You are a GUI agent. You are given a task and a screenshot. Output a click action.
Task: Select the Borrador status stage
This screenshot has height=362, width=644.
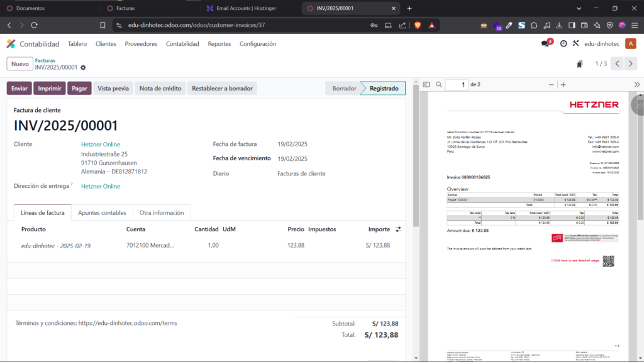(x=344, y=88)
